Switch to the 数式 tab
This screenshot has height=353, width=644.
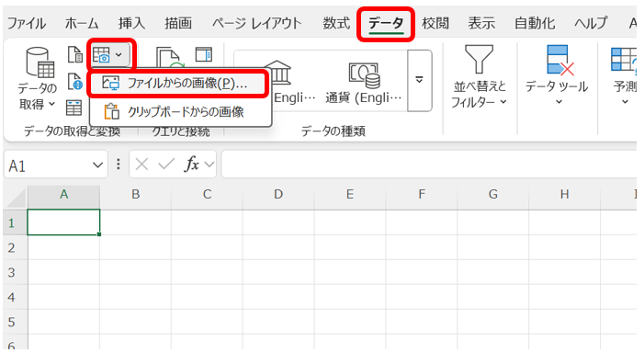[336, 23]
